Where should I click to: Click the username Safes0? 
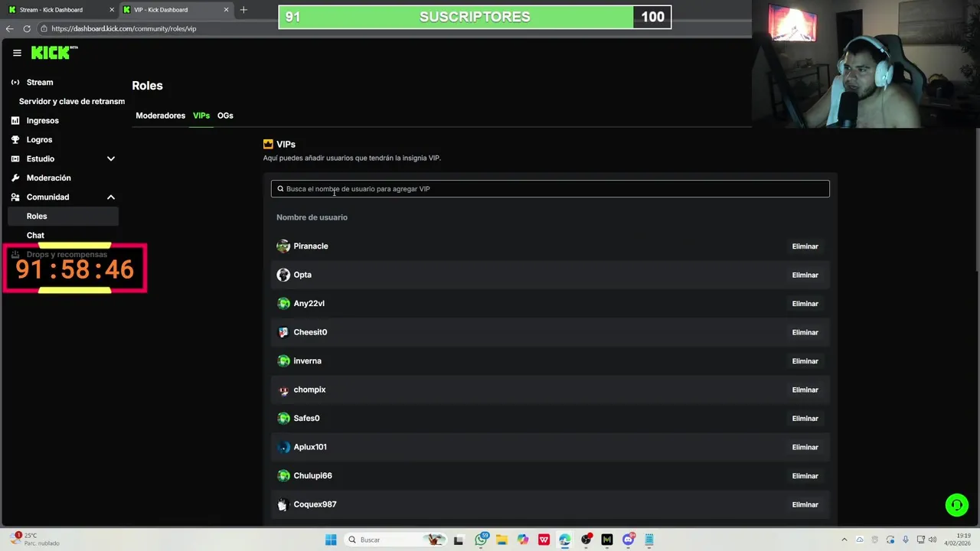(306, 419)
